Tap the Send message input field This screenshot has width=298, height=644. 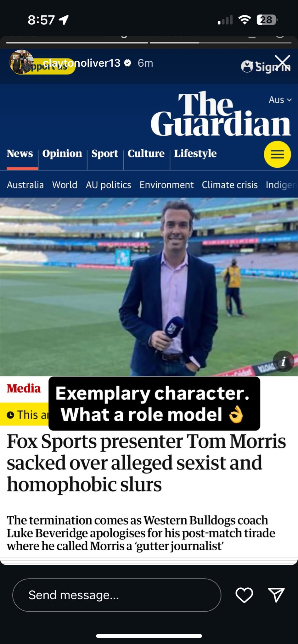tap(117, 595)
